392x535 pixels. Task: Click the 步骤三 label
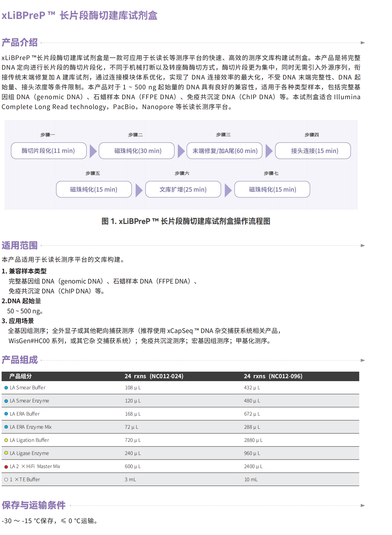[x=223, y=135]
